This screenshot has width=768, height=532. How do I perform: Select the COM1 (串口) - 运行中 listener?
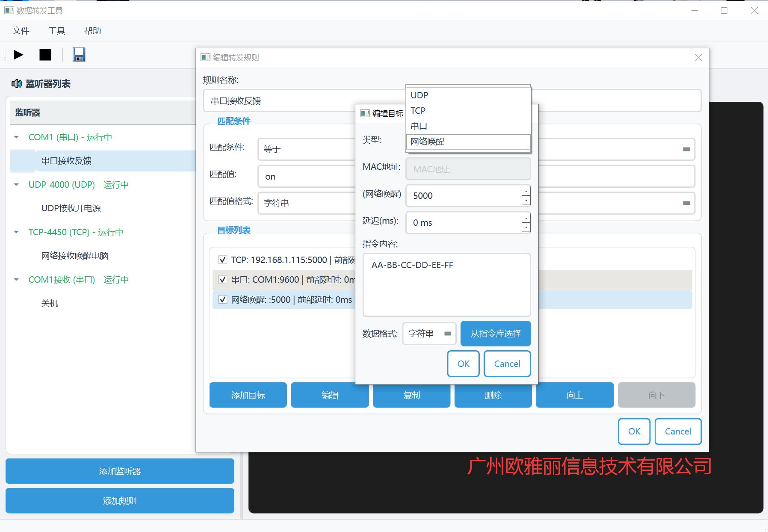[70, 137]
